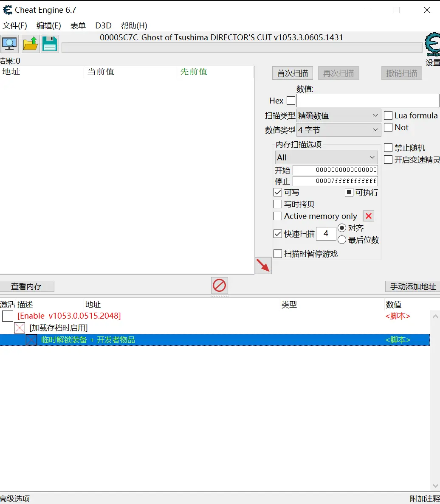Click 高级选项 in the status bar
Image resolution: width=440 pixels, height=504 pixels.
[15, 498]
